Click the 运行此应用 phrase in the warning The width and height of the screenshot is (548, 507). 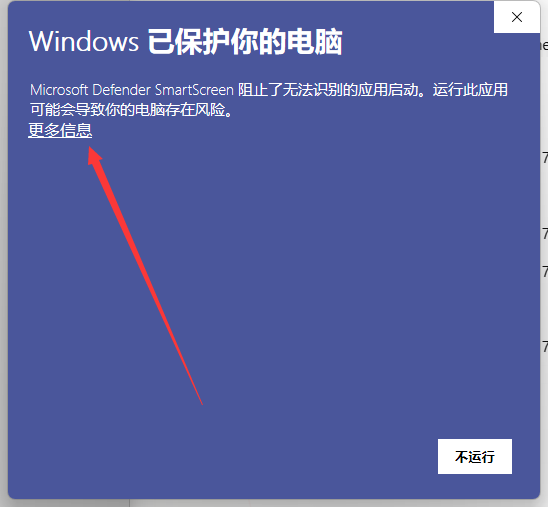coord(470,90)
